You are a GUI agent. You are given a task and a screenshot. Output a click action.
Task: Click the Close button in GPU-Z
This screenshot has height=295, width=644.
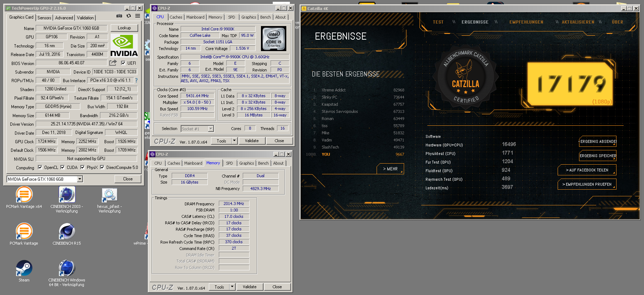click(x=128, y=179)
